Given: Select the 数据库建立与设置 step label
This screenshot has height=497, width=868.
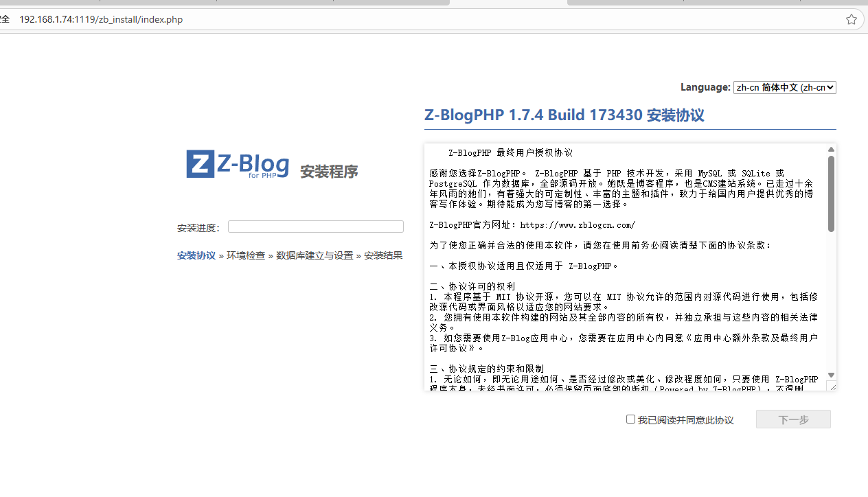Looking at the screenshot, I should (x=315, y=255).
